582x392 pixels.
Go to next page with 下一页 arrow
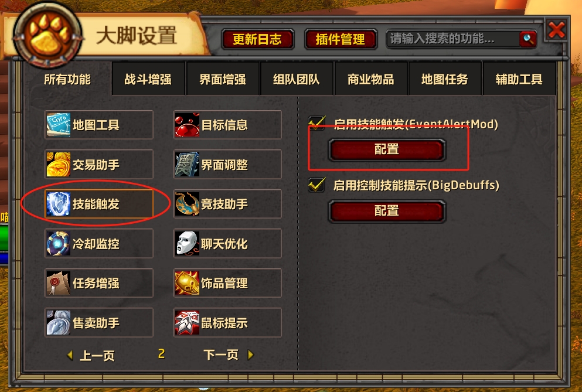pyautogui.click(x=250, y=355)
